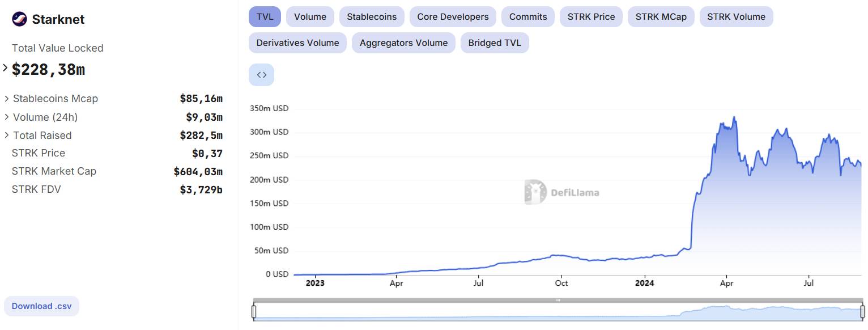Click the $85,16m stablecoins value
Image resolution: width=868 pixels, height=330 pixels.
pos(201,99)
